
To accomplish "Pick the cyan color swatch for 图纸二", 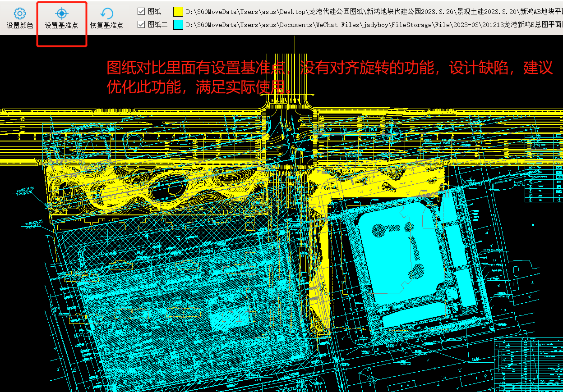I will 178,25.
